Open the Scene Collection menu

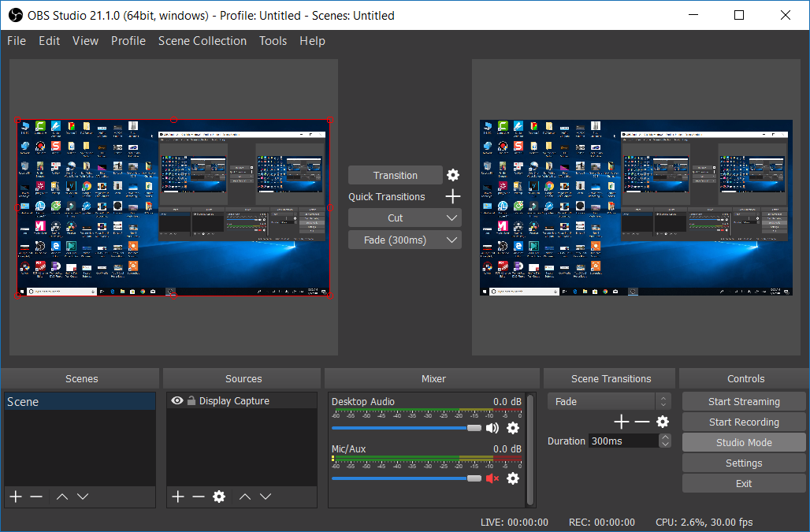coord(202,40)
